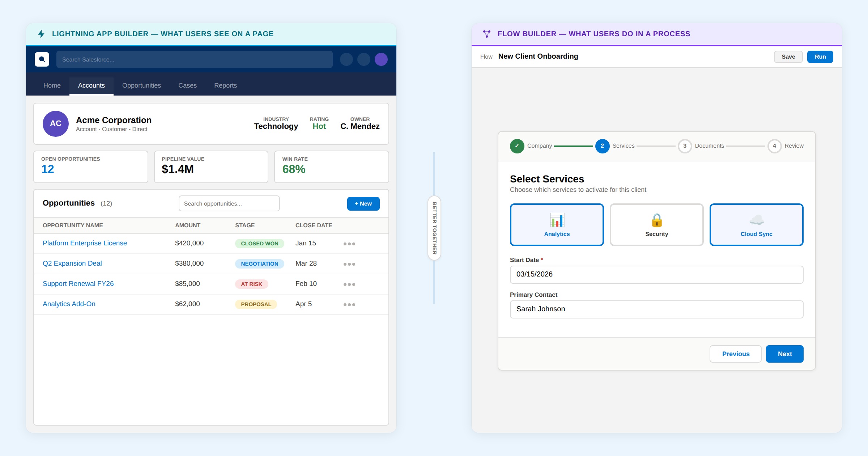This screenshot has height=456, width=868.
Task: Deselect the Cloud Sync service card
Action: (756, 225)
